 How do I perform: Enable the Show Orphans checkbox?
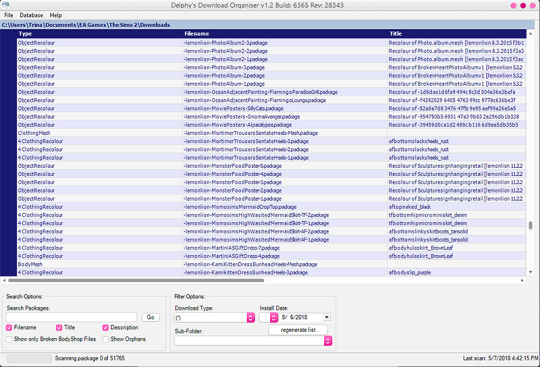[x=105, y=339]
